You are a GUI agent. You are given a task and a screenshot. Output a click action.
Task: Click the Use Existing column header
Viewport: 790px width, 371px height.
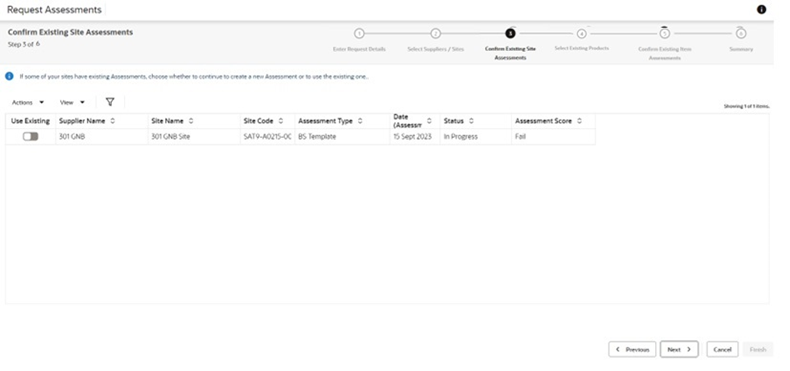[x=30, y=121]
